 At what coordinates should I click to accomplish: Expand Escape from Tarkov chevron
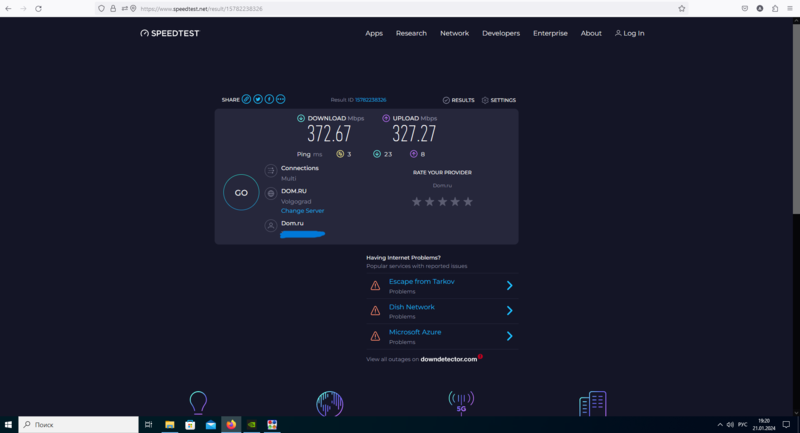click(509, 286)
